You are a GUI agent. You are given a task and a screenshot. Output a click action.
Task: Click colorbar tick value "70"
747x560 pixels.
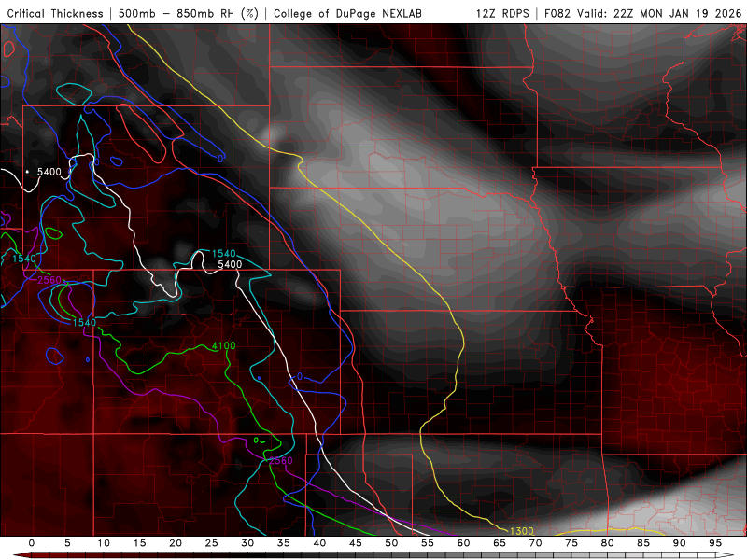tap(535, 543)
